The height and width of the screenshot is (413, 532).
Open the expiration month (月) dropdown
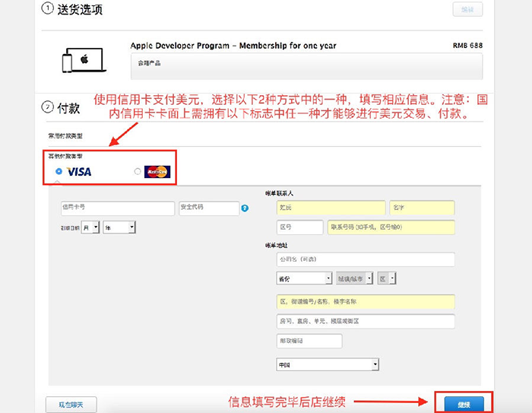pyautogui.click(x=89, y=227)
